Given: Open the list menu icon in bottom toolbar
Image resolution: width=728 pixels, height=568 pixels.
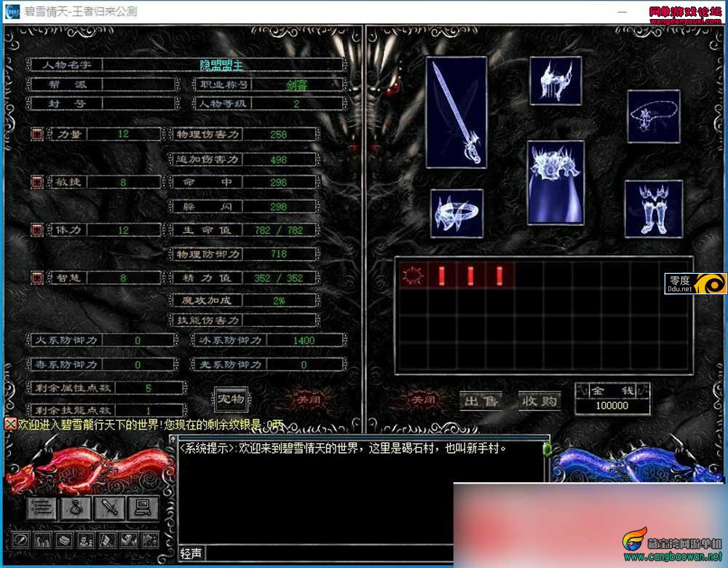Looking at the screenshot, I should 41,508.
